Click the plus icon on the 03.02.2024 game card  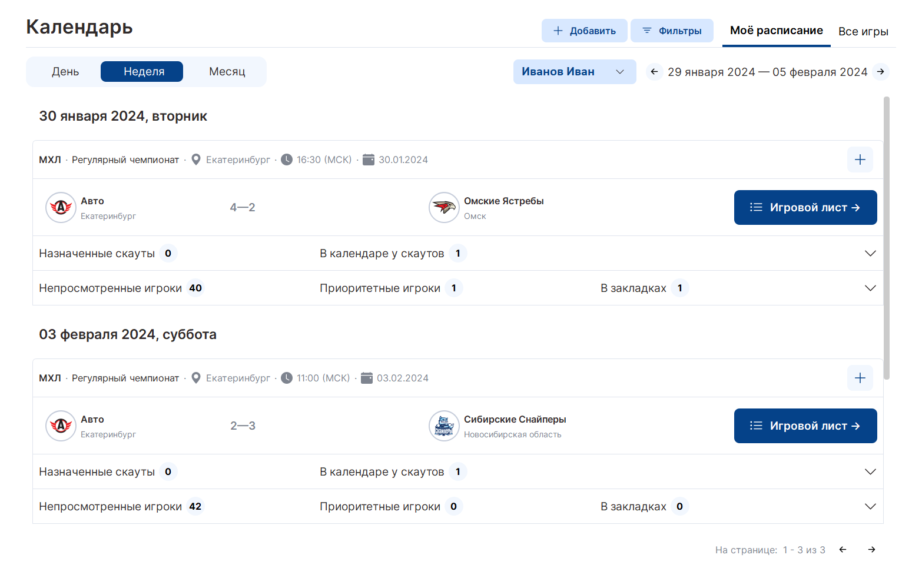point(860,378)
